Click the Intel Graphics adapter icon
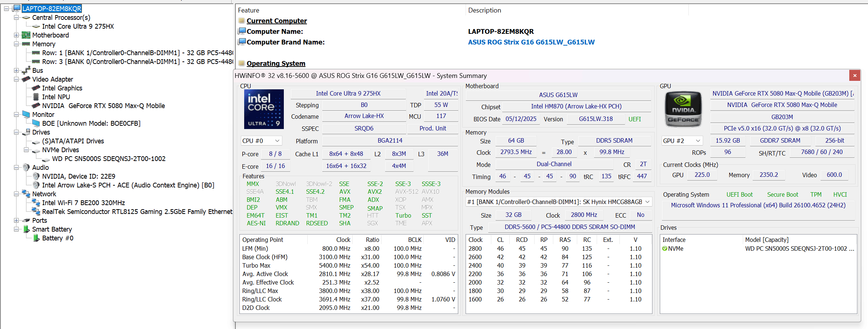The width and height of the screenshot is (868, 329). 36,88
